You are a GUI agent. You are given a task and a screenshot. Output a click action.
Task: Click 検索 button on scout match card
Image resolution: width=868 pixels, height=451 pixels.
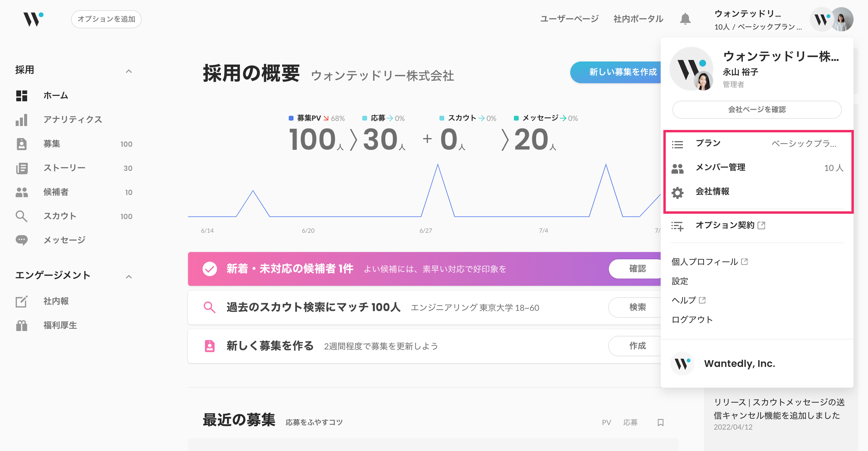[x=635, y=307]
